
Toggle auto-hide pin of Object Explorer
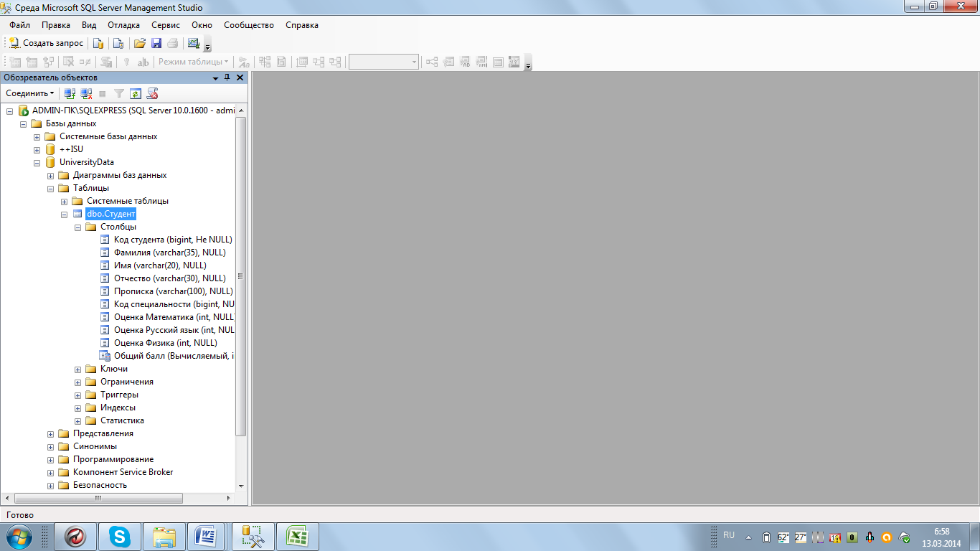[x=227, y=77]
